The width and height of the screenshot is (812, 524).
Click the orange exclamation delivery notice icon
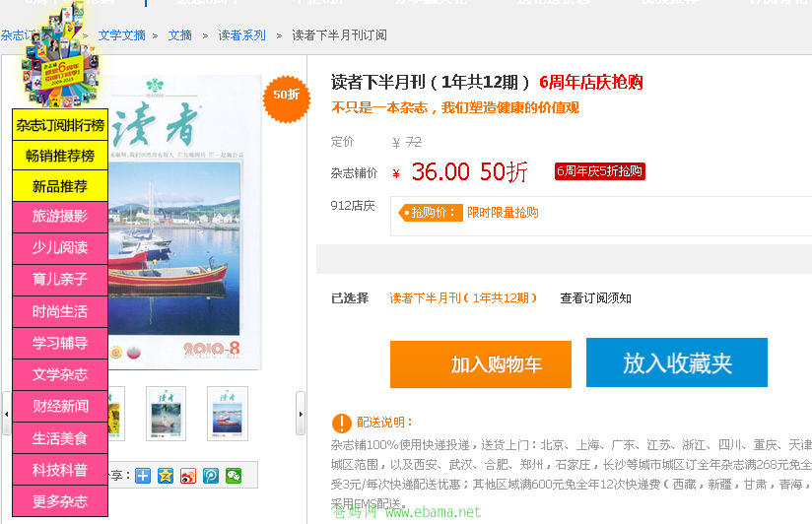tap(341, 423)
